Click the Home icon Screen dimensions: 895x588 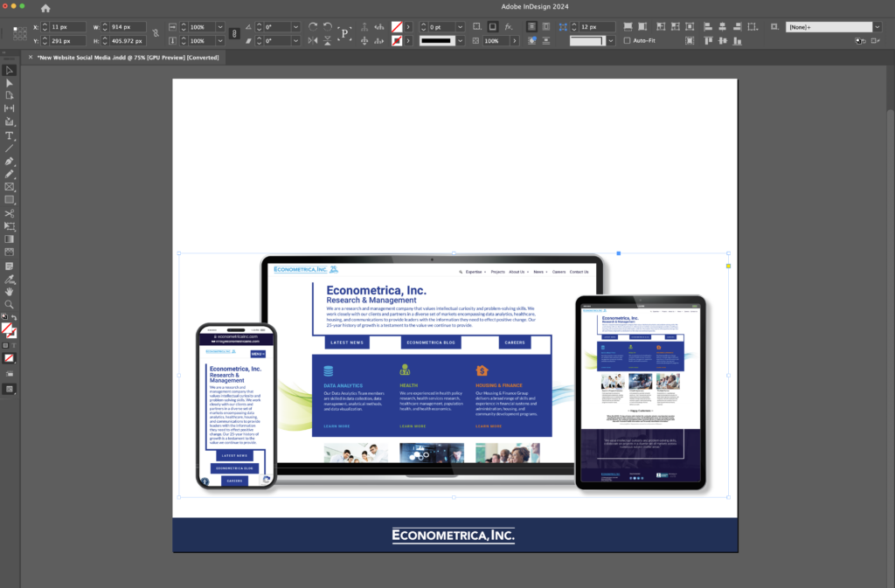click(45, 8)
